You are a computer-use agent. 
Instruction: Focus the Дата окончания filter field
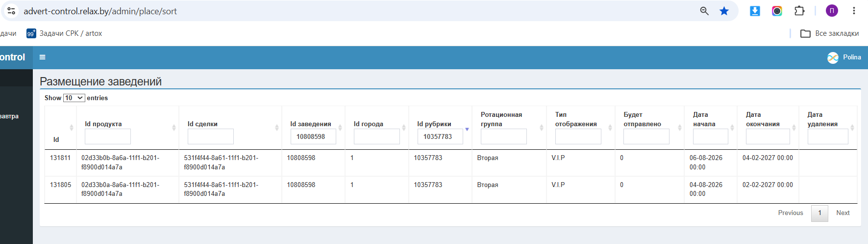tap(768, 136)
